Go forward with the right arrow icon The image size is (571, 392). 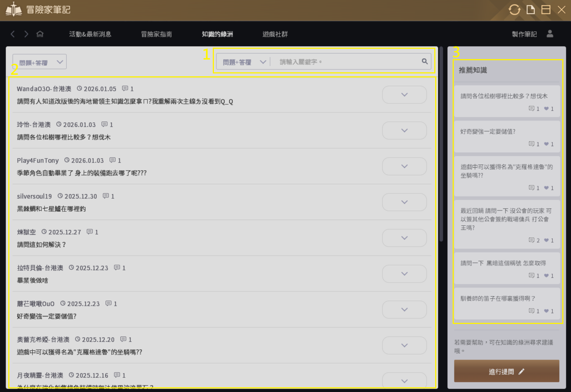coord(26,34)
